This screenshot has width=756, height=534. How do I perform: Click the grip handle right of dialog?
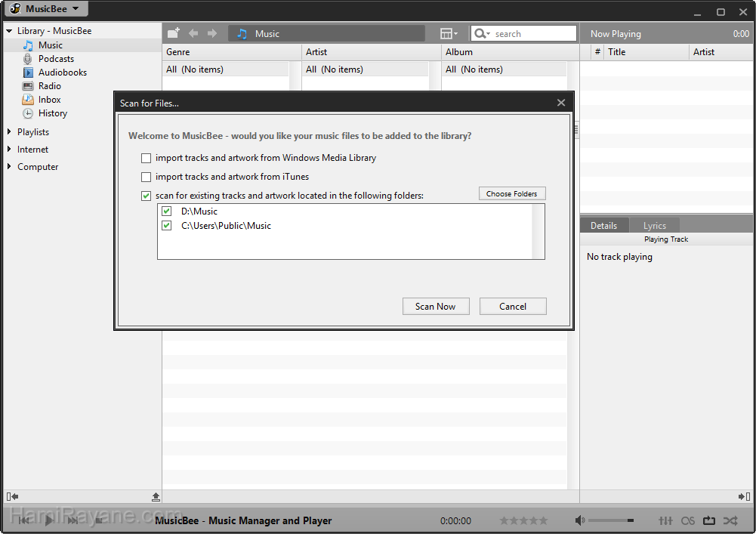coord(575,130)
